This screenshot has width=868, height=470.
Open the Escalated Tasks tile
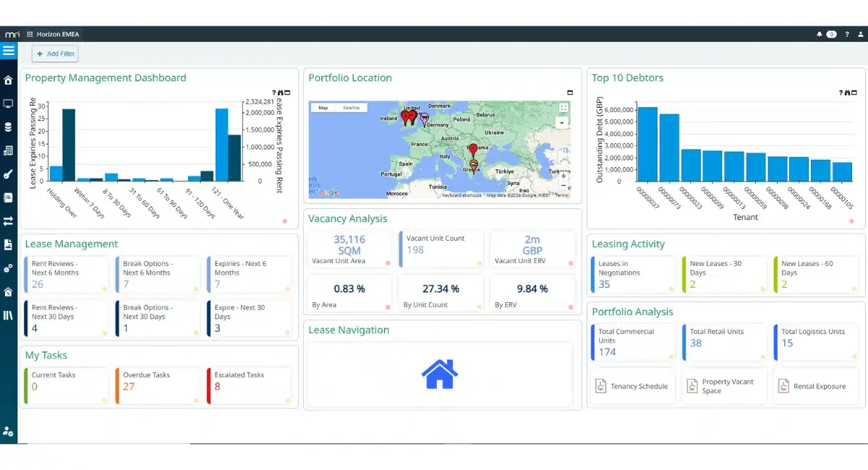click(x=249, y=385)
